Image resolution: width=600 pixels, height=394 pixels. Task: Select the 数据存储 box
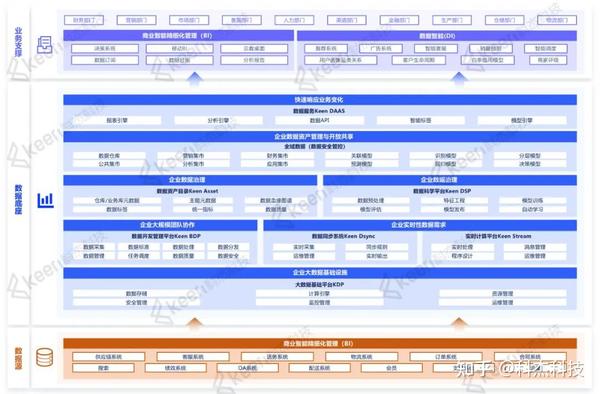[x=137, y=294]
